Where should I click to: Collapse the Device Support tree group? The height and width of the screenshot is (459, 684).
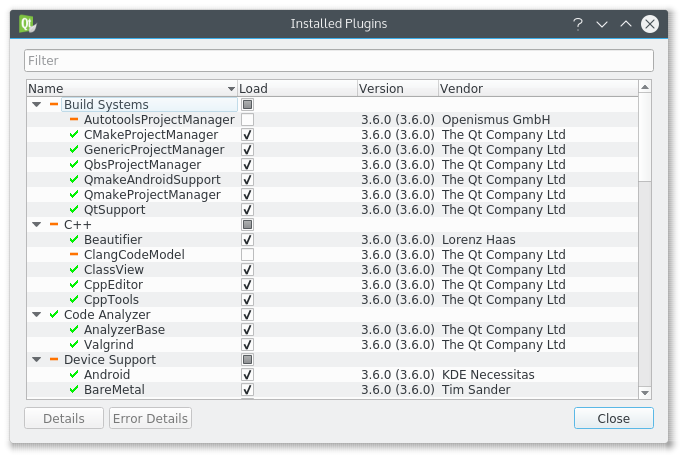[x=37, y=360]
